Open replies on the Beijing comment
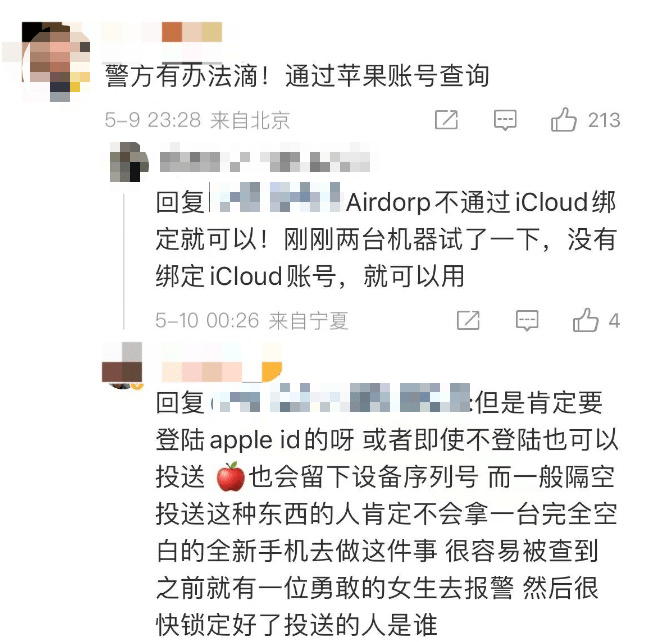Image resolution: width=646 pixels, height=642 pixels. click(505, 120)
